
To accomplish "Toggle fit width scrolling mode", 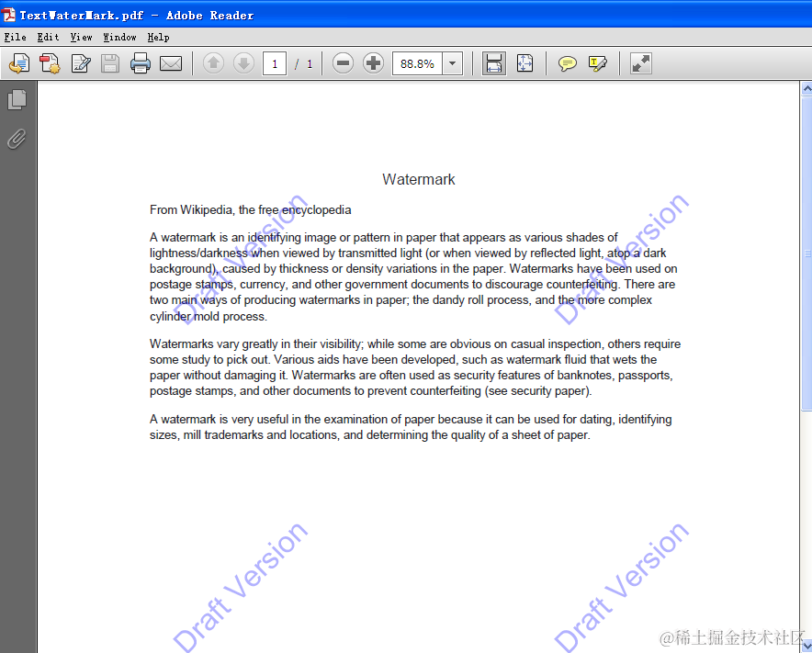I will [x=494, y=63].
